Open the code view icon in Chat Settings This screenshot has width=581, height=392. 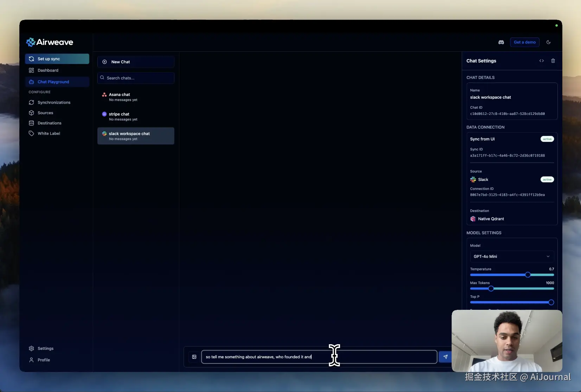[x=542, y=61]
